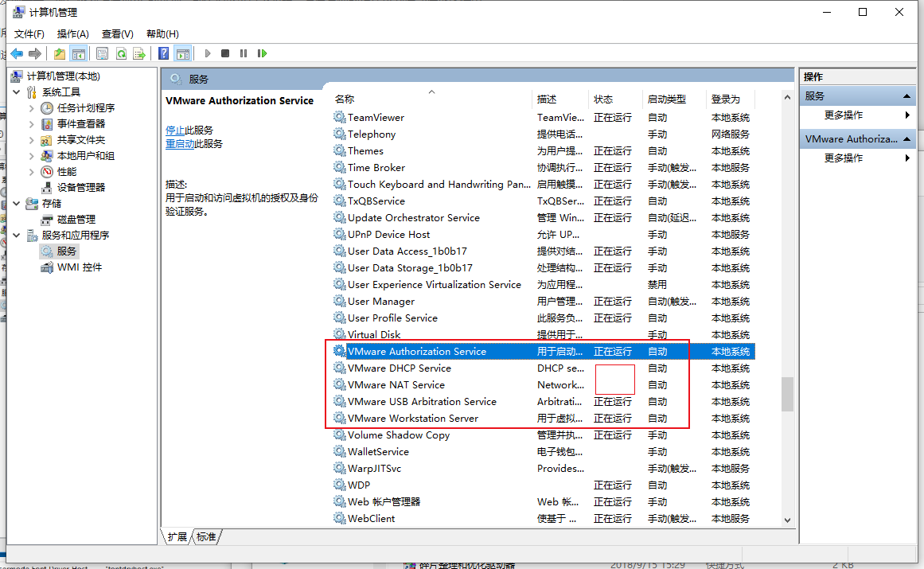Open 共享文件夹 in the left tree
Viewport: 924px width, 569px height.
pos(81,139)
